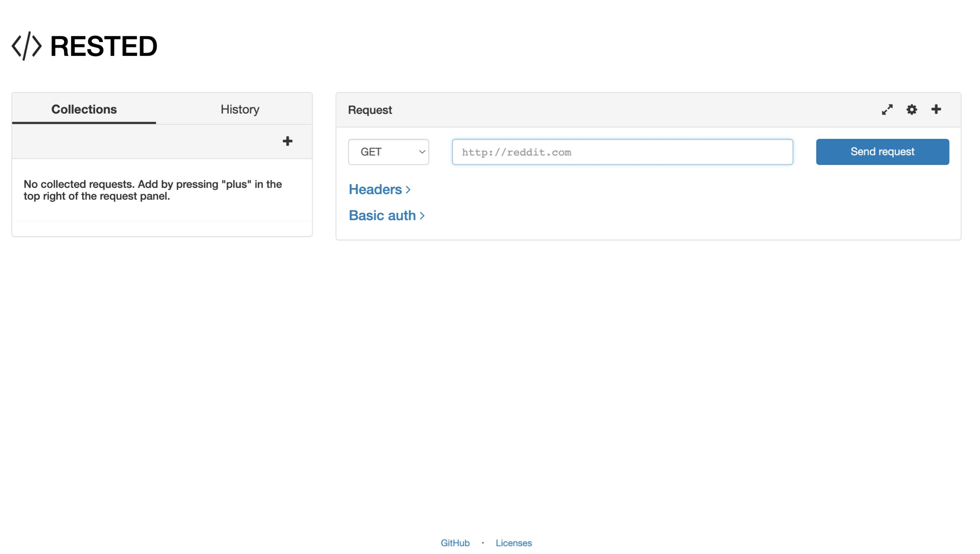Open the GitHub footer link
The height and width of the screenshot is (554, 980).
pyautogui.click(x=455, y=543)
